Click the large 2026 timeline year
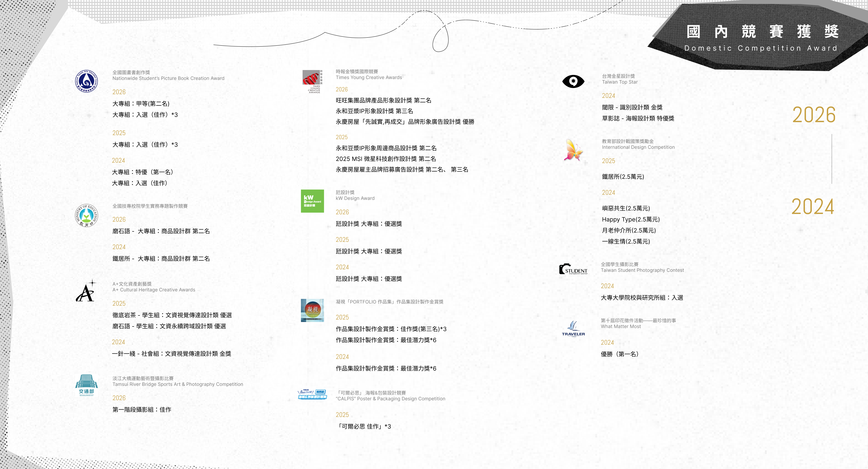 pyautogui.click(x=814, y=115)
